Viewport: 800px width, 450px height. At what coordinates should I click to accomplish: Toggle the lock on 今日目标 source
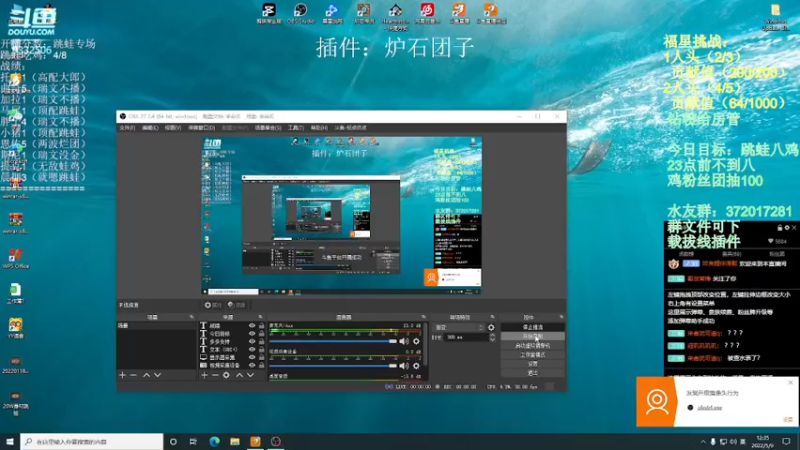tap(262, 334)
